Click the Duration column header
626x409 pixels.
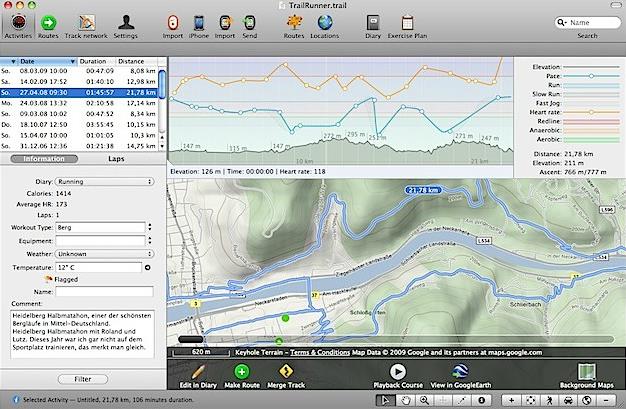click(x=96, y=61)
